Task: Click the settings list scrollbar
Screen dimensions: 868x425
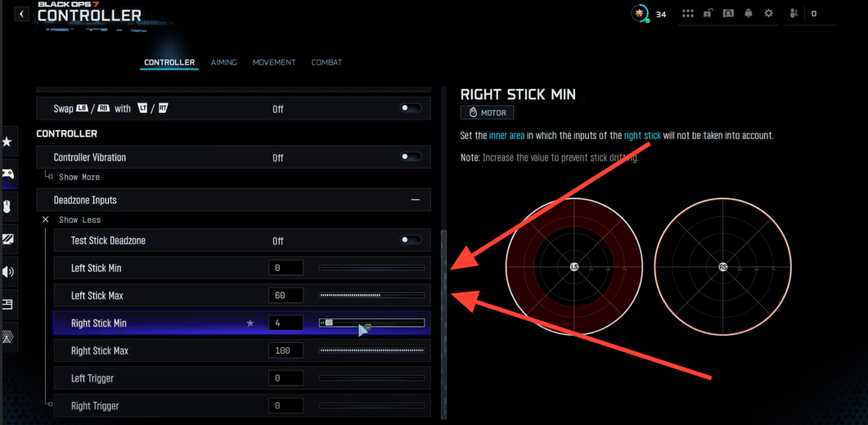Action: (443, 324)
